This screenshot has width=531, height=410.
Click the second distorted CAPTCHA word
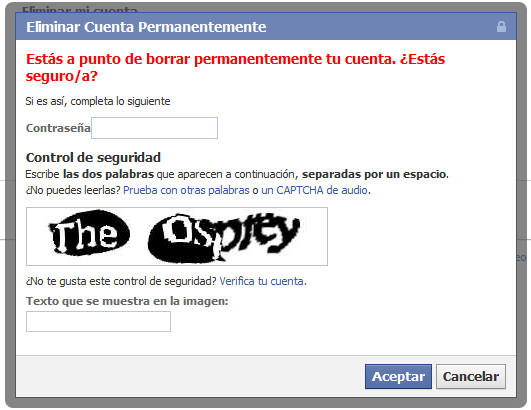[224, 238]
